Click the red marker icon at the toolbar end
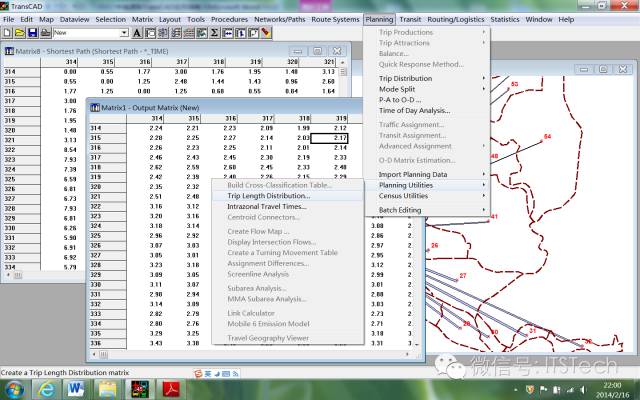This screenshot has height=400, width=640. pyautogui.click(x=266, y=33)
